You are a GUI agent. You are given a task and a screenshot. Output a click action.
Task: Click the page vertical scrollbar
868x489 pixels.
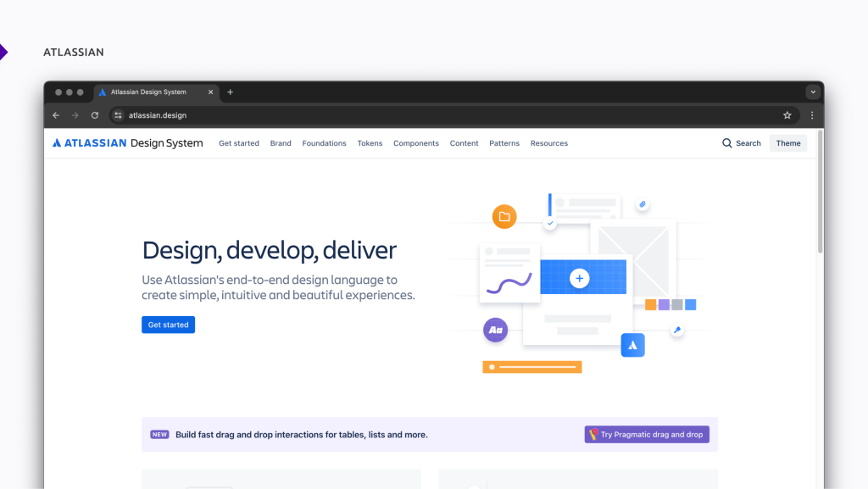pyautogui.click(x=820, y=192)
